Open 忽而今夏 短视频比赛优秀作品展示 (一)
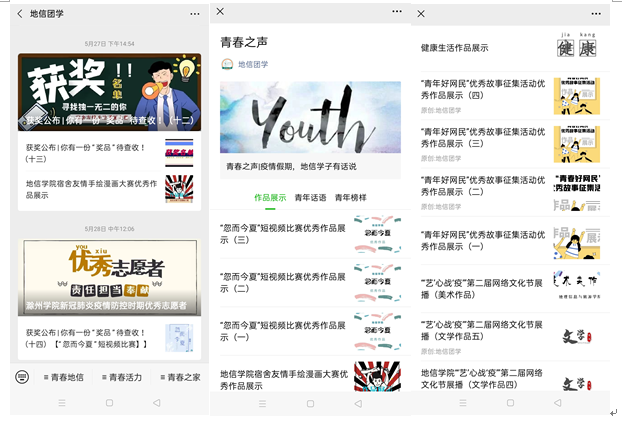622x421 pixels. pyautogui.click(x=310, y=331)
